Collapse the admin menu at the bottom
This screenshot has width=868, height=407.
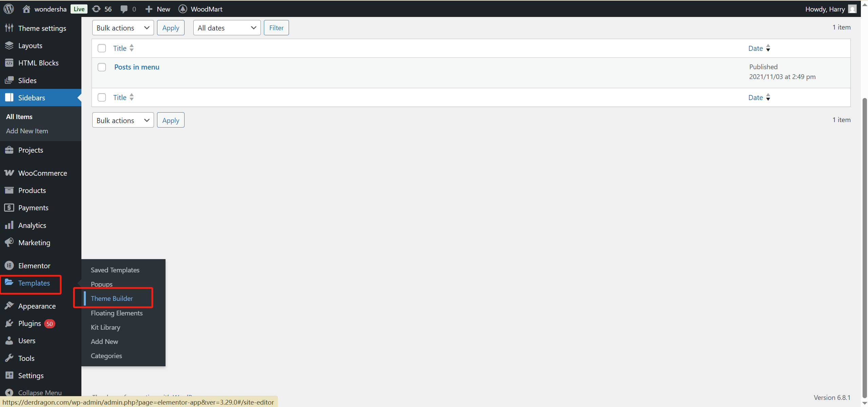(x=39, y=392)
